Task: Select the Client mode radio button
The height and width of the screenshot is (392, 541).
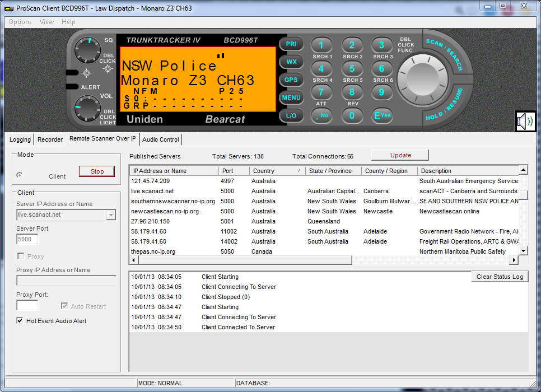Action: pos(20,176)
